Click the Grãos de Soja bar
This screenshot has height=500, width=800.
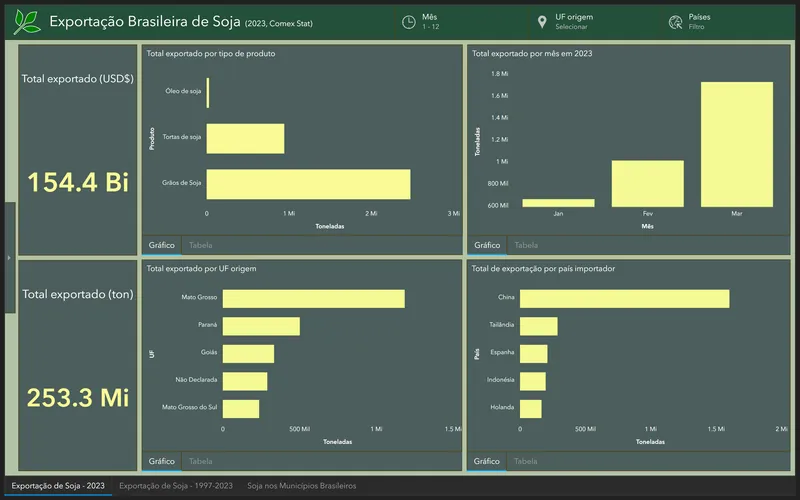tap(308, 184)
